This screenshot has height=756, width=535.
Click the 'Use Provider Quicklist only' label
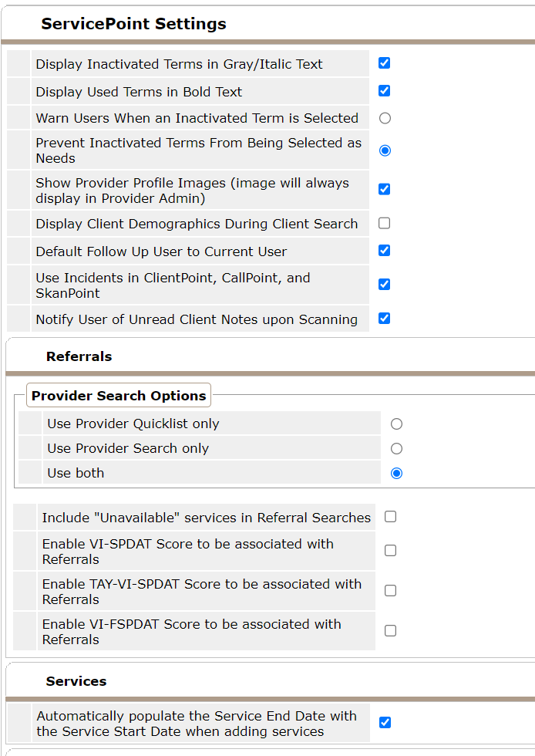(x=133, y=424)
